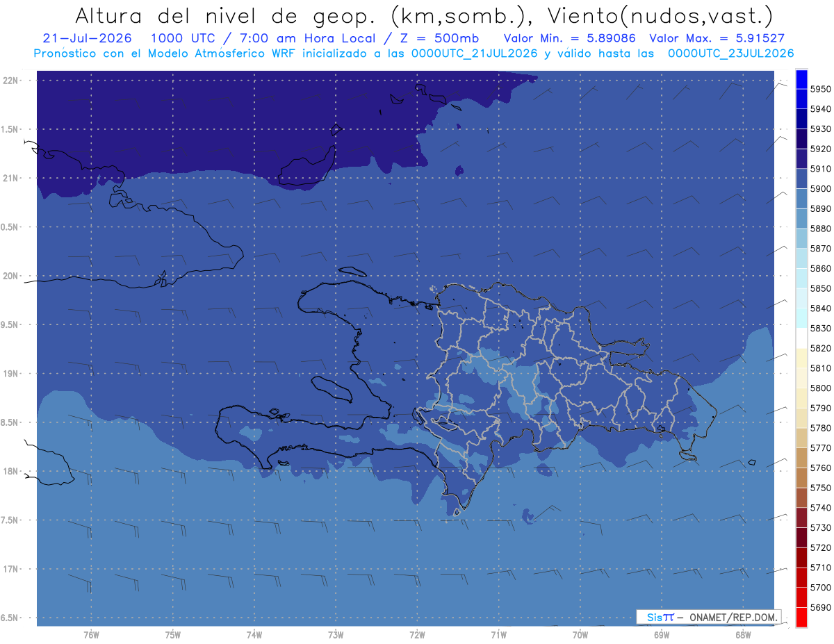This screenshot has height=644, width=834.
Task: Pick the swatch between 5890 and 5900
Action: (801, 199)
